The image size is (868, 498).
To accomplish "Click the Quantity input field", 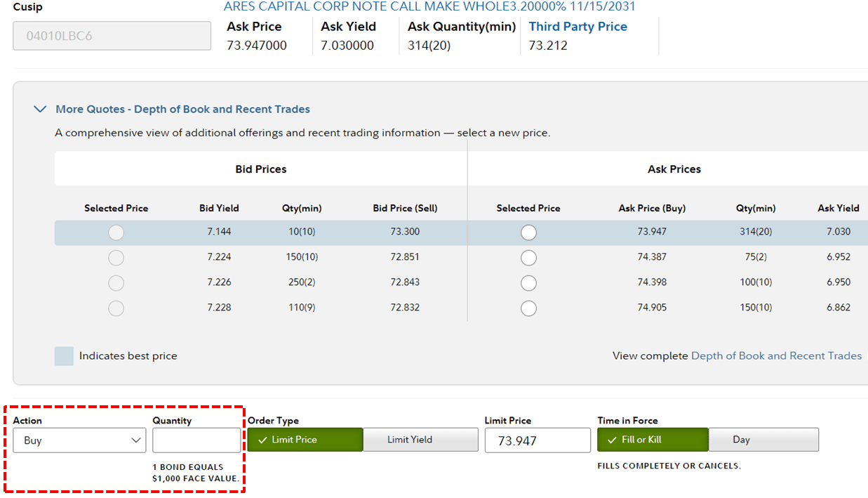I will point(196,440).
